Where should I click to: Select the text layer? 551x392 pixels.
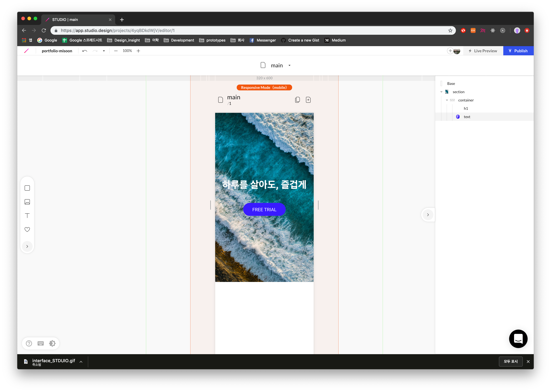pyautogui.click(x=484, y=117)
